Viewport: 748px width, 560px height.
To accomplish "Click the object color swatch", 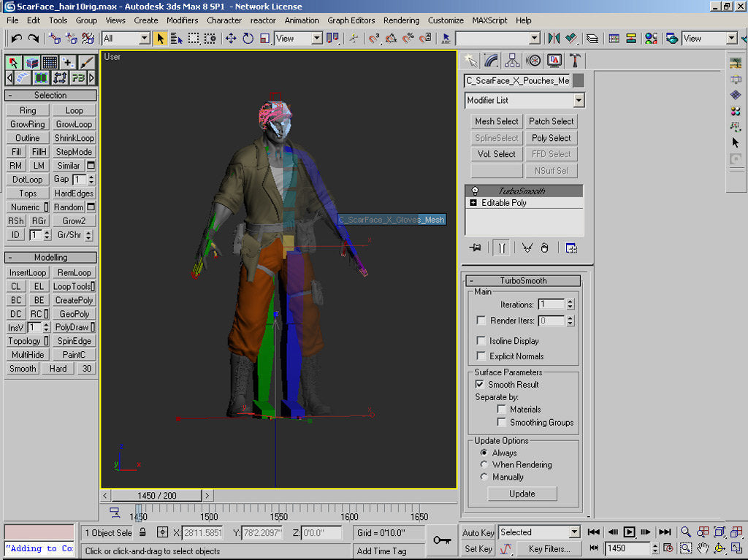I will coord(579,80).
